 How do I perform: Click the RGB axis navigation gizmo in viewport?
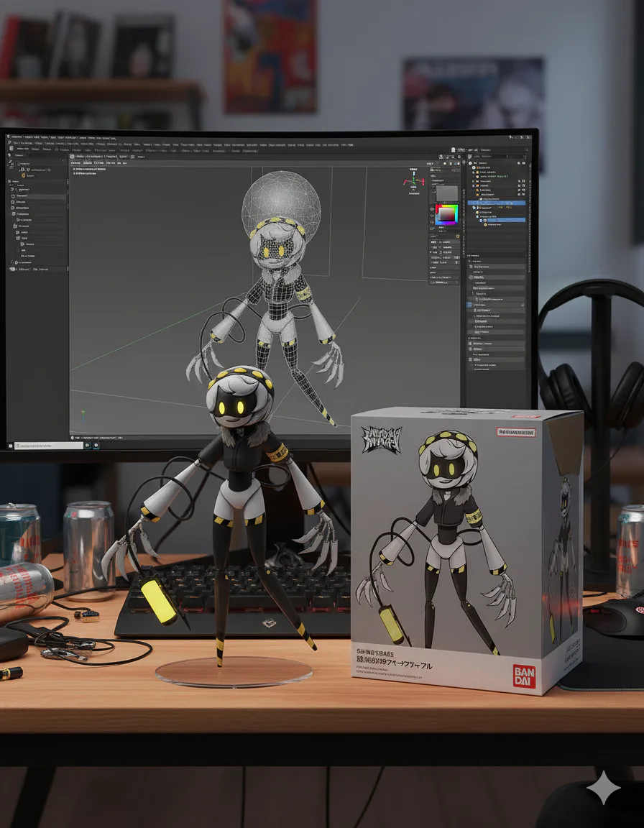coord(414,180)
